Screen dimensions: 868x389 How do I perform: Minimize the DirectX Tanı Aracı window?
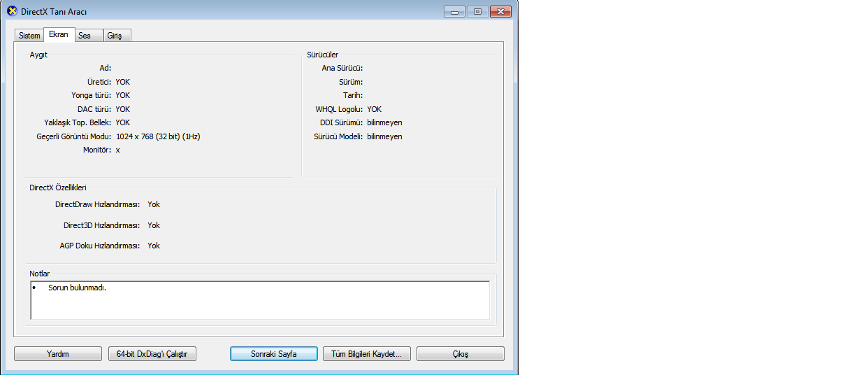[x=455, y=11]
